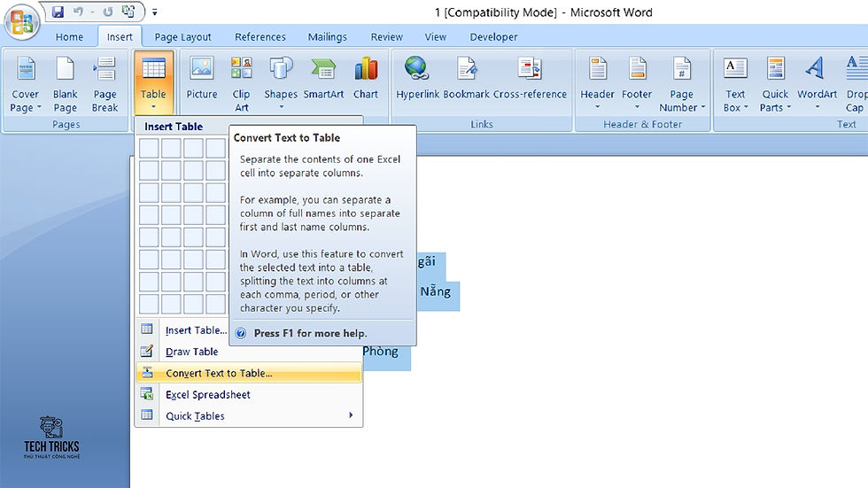
Task: Choose Convert Text to Table...
Action: 249,373
